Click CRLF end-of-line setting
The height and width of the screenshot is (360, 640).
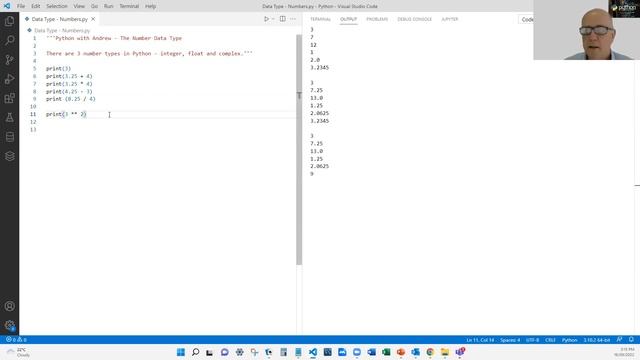pos(550,340)
